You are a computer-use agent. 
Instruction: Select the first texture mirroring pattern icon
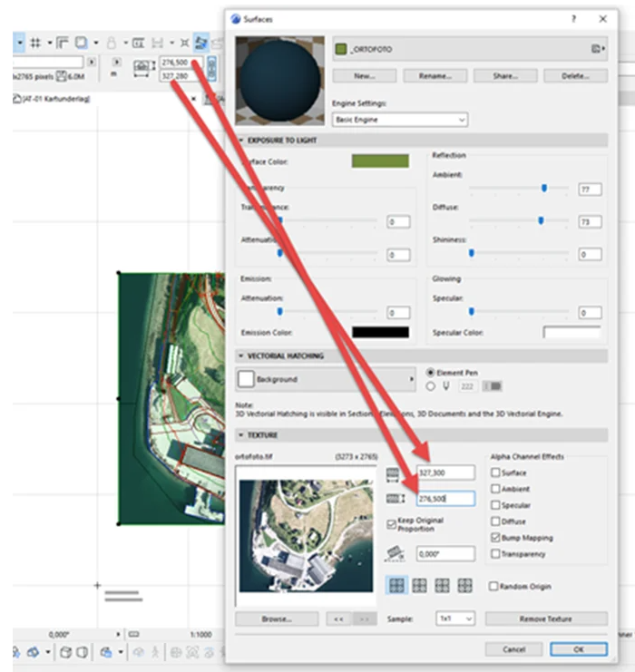[396, 586]
